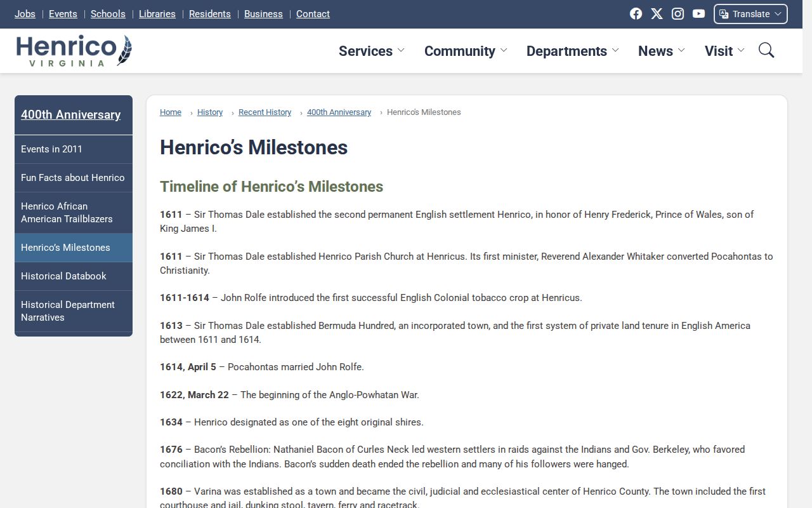The width and height of the screenshot is (812, 508).
Task: Open Henrico's Instagram icon
Action: click(x=678, y=14)
